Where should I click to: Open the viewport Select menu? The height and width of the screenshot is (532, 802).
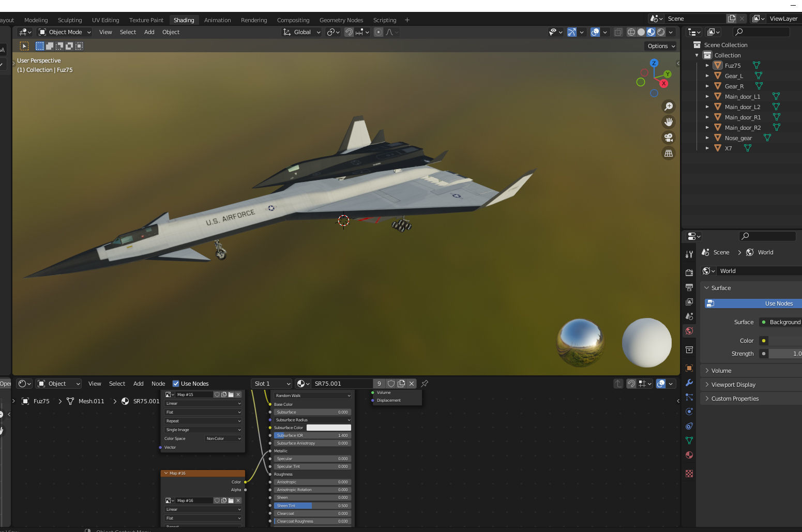point(128,32)
